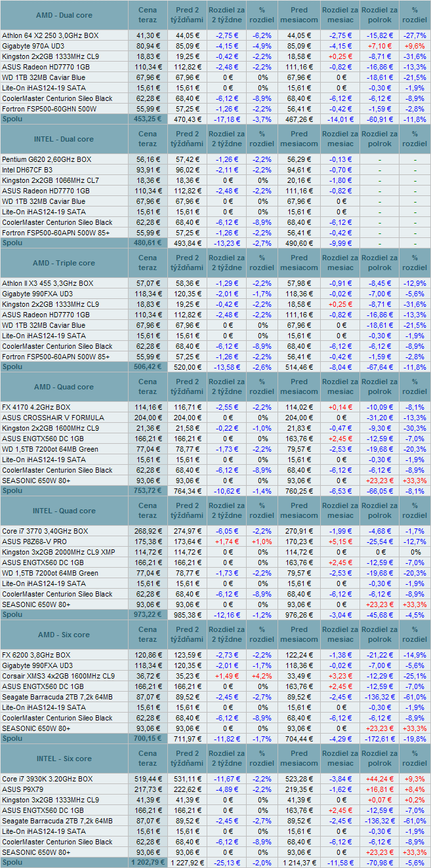Click the current price "519,44 €"
The image size is (431, 868).
[x=148, y=779]
